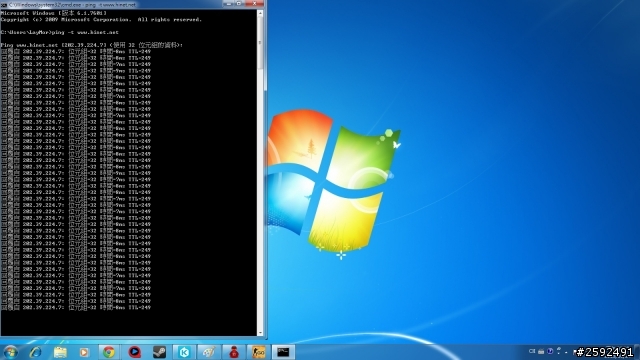Open the red figure application in taskbar
This screenshot has width=640, height=360.
tap(234, 352)
